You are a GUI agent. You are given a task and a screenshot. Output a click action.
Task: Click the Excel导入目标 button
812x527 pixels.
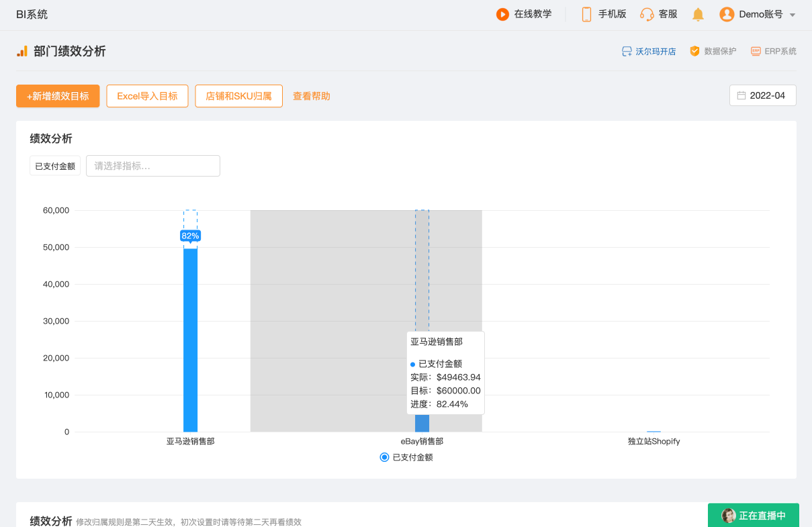(147, 96)
